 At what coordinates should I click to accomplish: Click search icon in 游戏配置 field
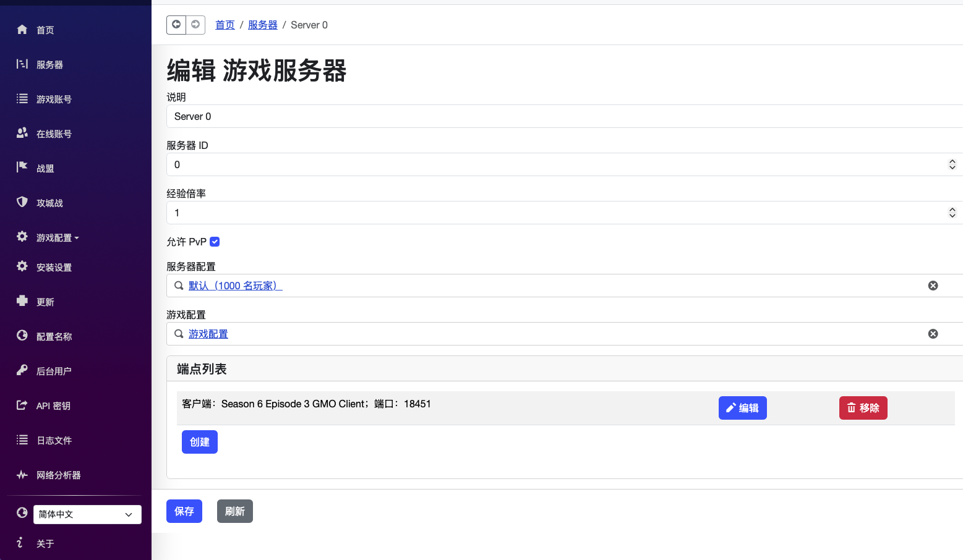point(179,334)
